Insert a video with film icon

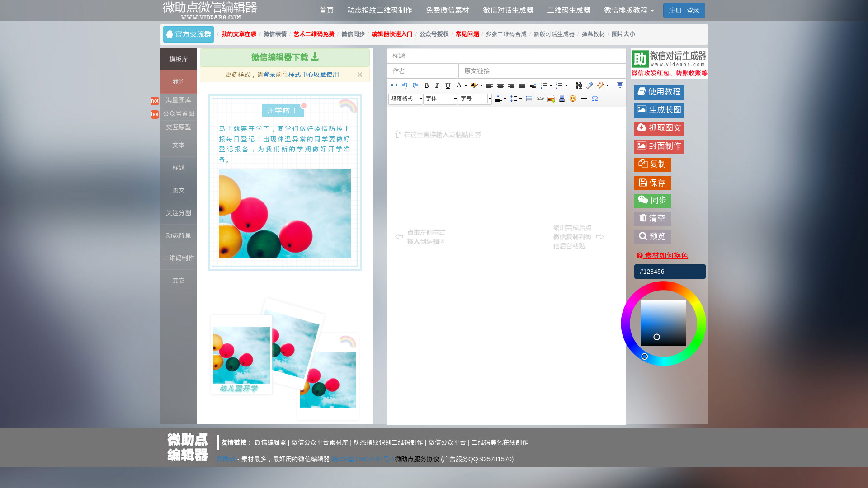pyautogui.click(x=562, y=99)
